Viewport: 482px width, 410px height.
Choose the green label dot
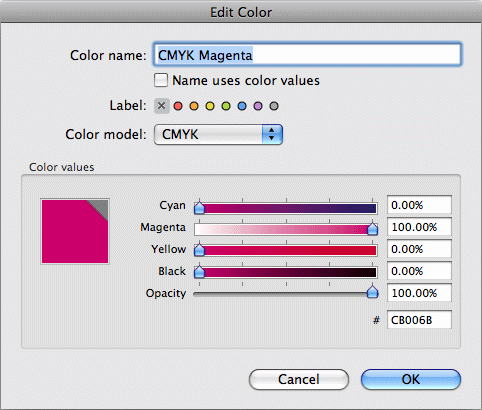(x=226, y=106)
